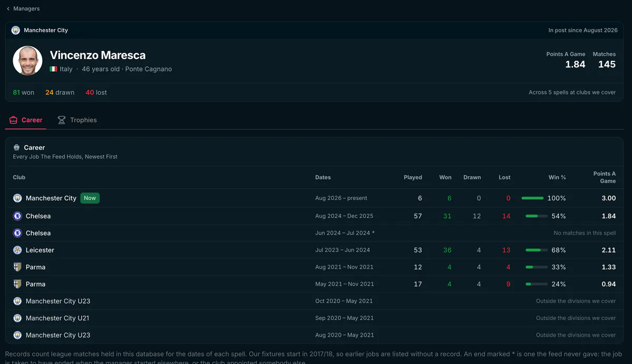Click the 24% win bar for Parma
Image resolution: width=632 pixels, height=364 pixels.
[537, 284]
